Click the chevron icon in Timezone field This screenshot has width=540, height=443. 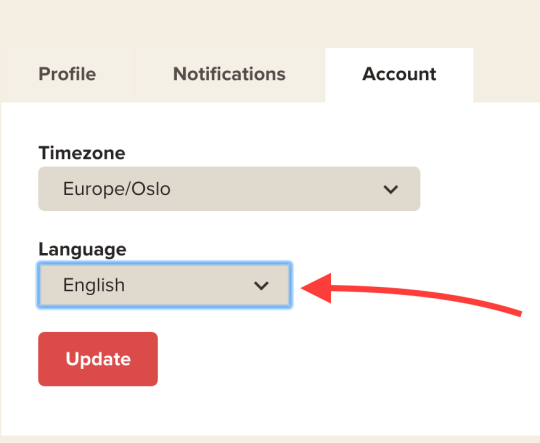[x=391, y=189]
